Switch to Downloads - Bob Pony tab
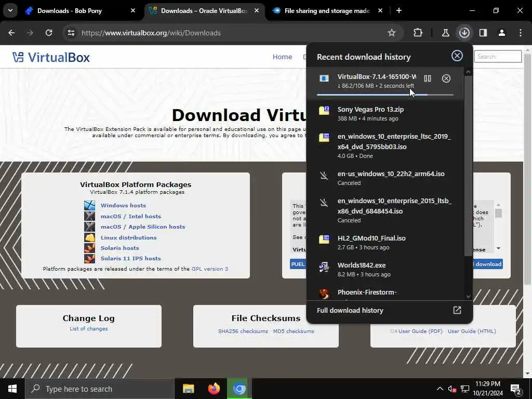 point(79,11)
